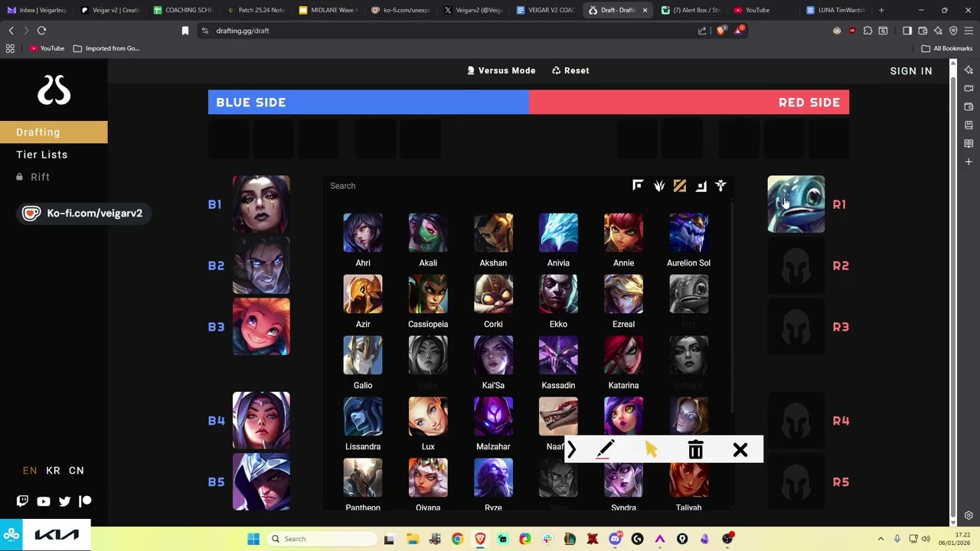Click the B1 blue side pick slot
Screen dimensions: 980x551
pos(261,204)
